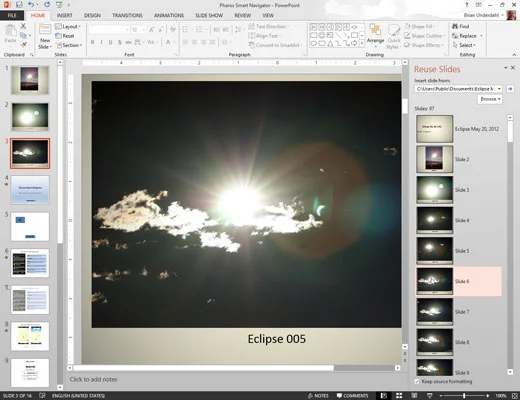520x400 pixels.
Task: Click the Italic formatting button
Action: [101, 42]
